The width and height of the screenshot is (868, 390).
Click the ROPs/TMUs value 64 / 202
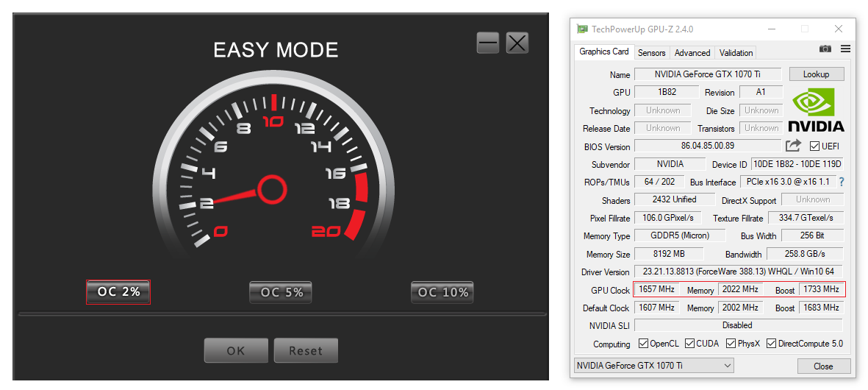coord(660,182)
